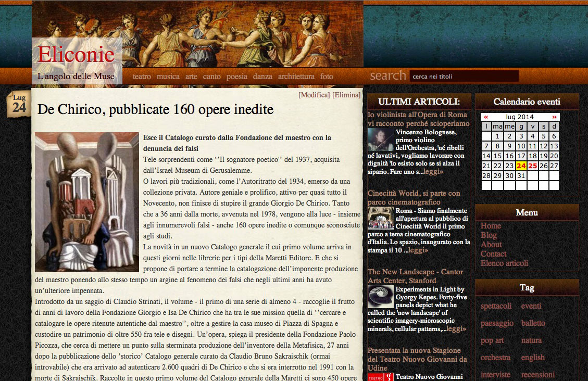
Task: Open the danza section
Action: point(262,77)
